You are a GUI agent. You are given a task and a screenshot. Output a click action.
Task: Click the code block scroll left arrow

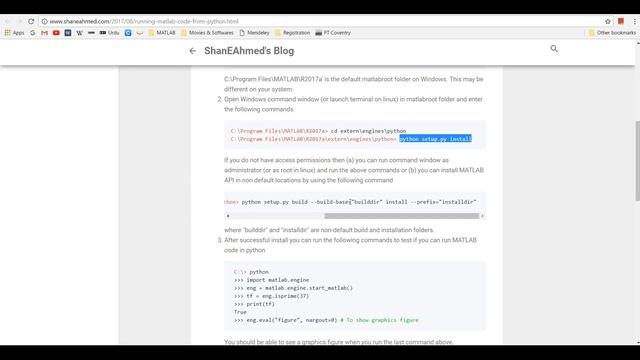pos(228,216)
